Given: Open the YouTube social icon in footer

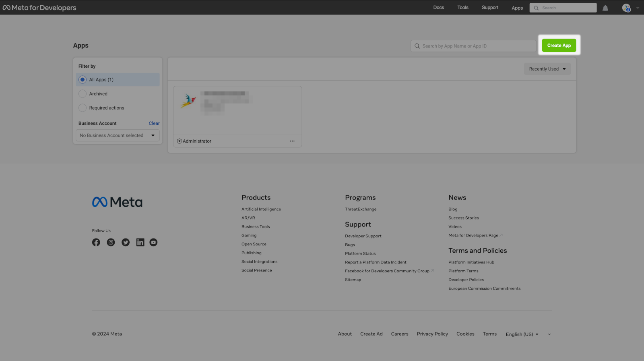Looking at the screenshot, I should click(x=153, y=242).
